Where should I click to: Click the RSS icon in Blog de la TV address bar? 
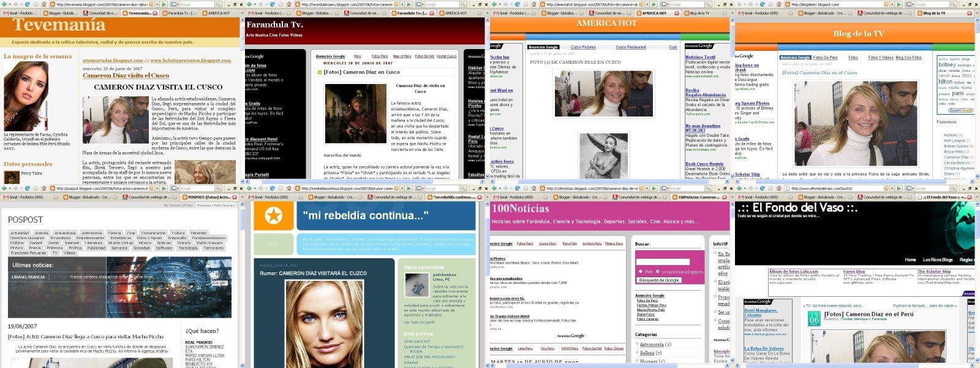point(886,4)
